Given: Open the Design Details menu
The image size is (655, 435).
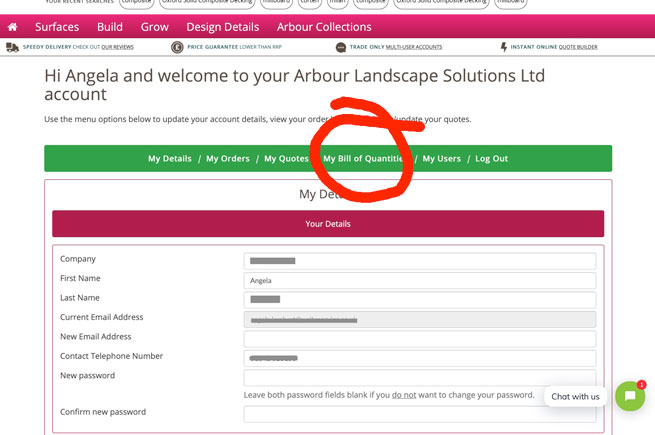Looking at the screenshot, I should point(223,27).
